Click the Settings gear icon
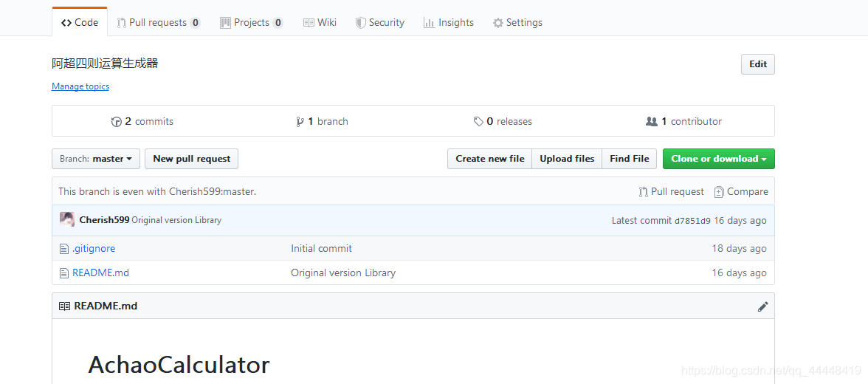This screenshot has height=384, width=868. [x=498, y=23]
